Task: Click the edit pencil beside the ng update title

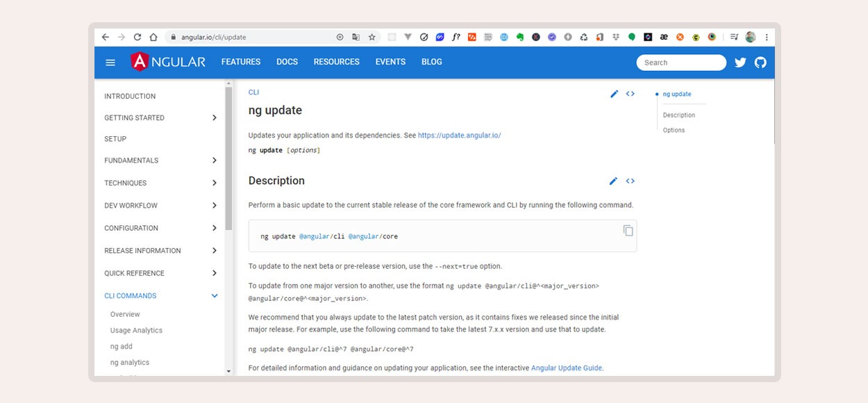Action: [x=615, y=94]
